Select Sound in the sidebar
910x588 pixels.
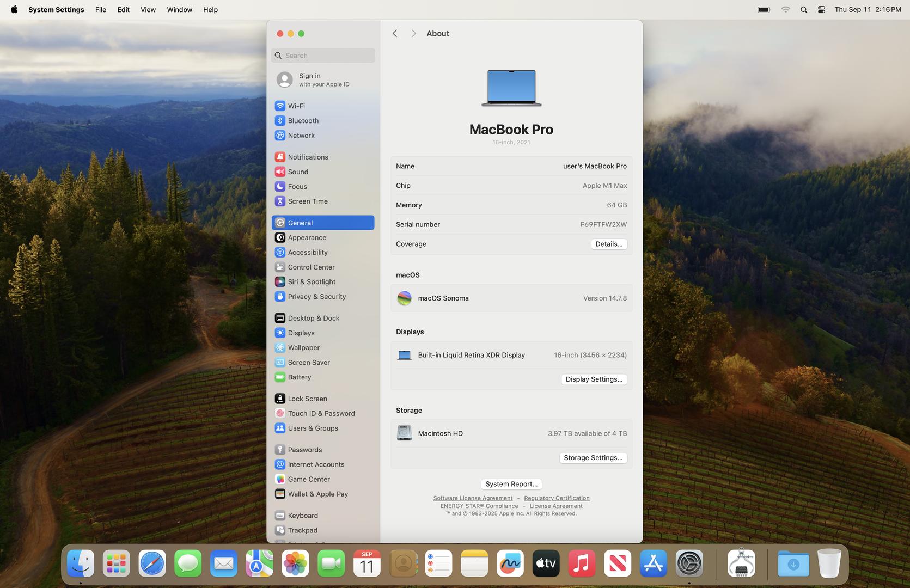[322, 171]
